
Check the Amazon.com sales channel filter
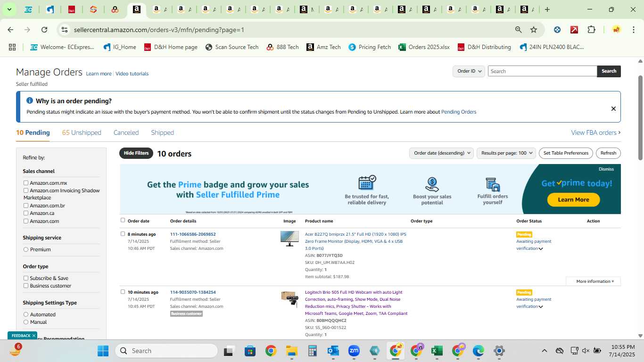[26, 221]
